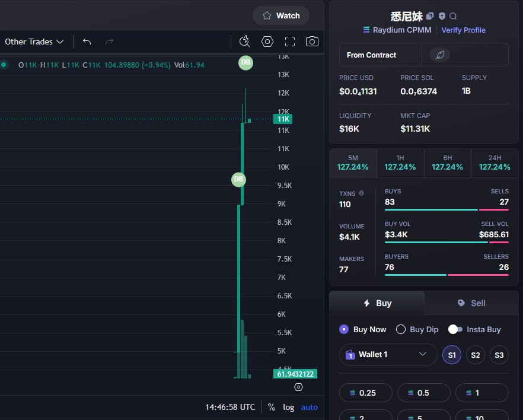Take a chart snapshot with camera icon
Viewport: 523px width, 420px height.
pos(312,42)
